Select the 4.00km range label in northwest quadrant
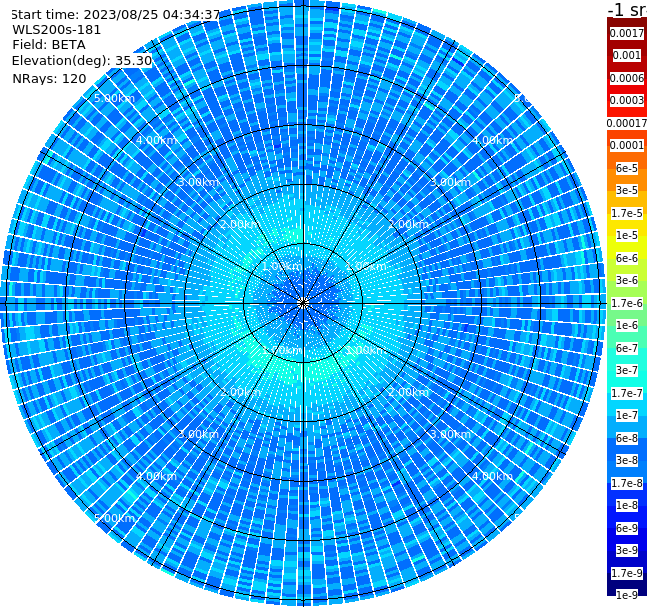Viewport: 647px width, 607px height. pyautogui.click(x=156, y=140)
